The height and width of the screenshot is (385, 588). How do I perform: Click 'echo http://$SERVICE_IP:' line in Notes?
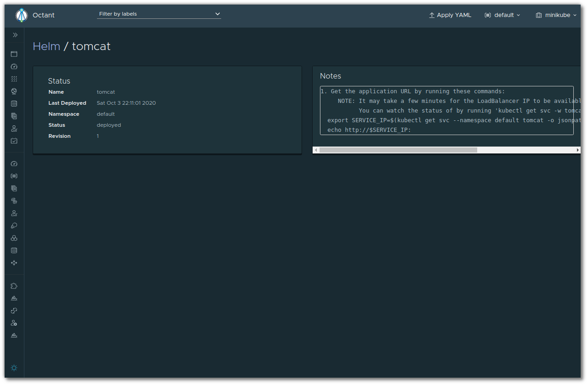coord(369,130)
